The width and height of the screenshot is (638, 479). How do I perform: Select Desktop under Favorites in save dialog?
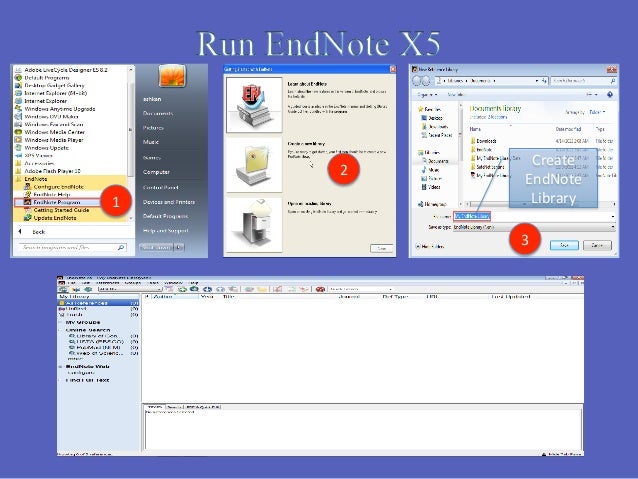click(x=432, y=118)
